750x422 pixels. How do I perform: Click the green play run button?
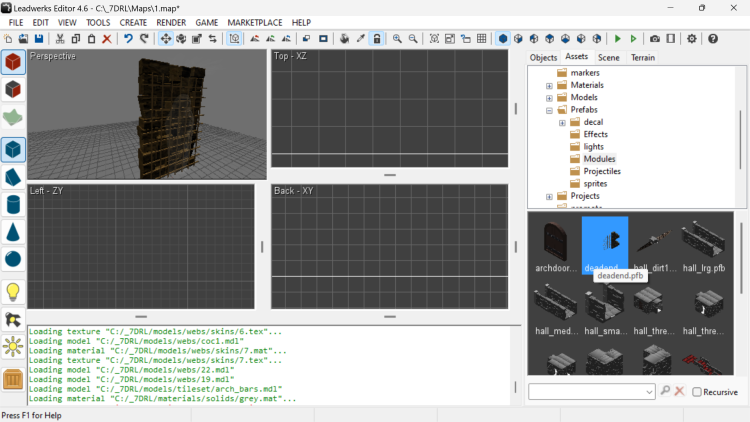tap(618, 39)
